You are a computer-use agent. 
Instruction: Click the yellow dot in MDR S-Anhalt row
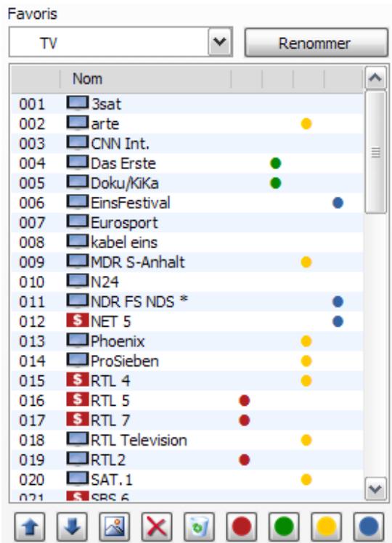pos(306,262)
